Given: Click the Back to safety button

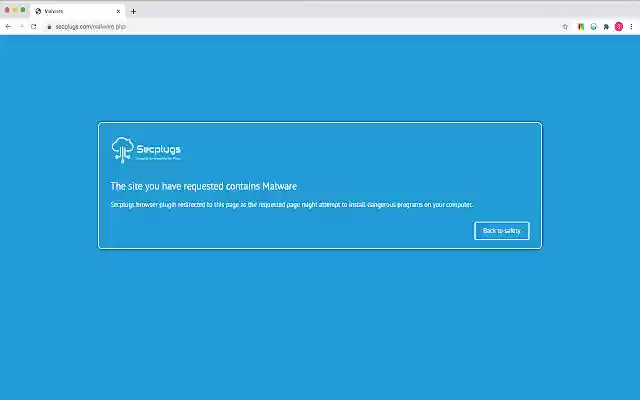Looking at the screenshot, I should pos(502,231).
